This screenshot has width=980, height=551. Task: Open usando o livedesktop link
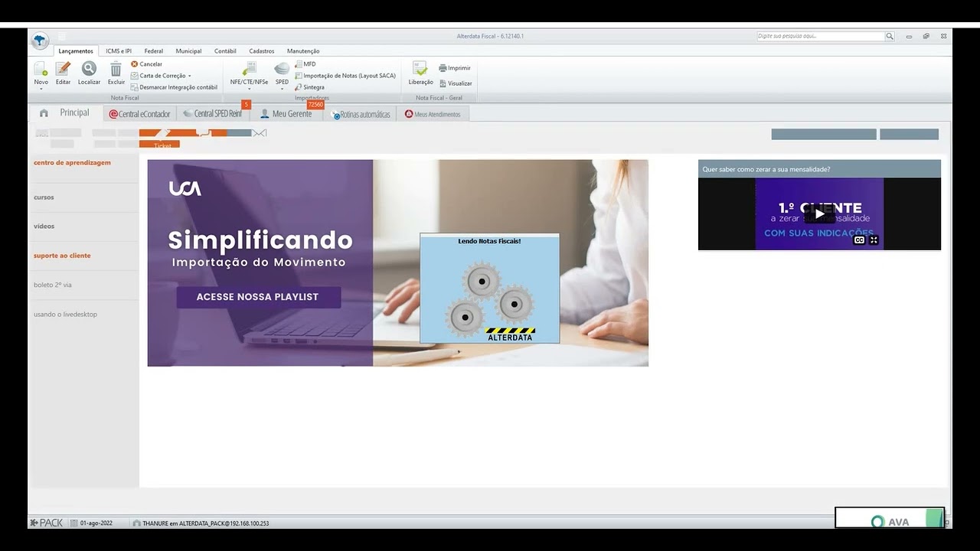(65, 315)
